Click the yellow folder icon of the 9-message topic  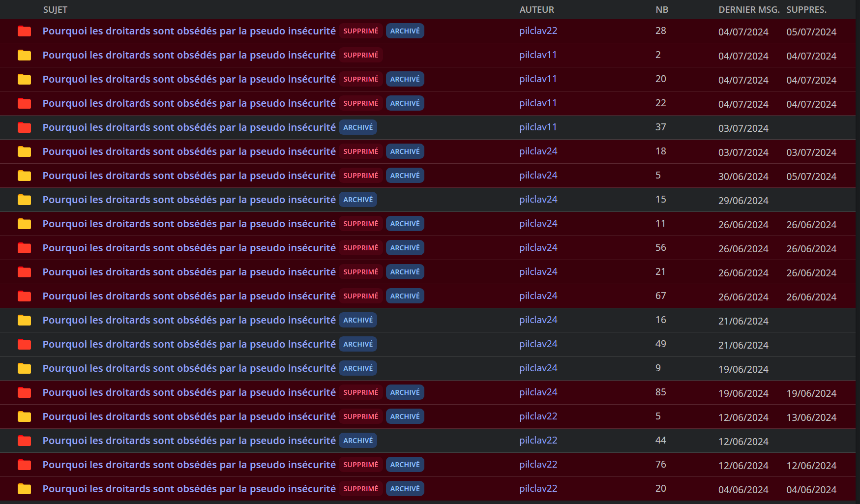tap(24, 368)
